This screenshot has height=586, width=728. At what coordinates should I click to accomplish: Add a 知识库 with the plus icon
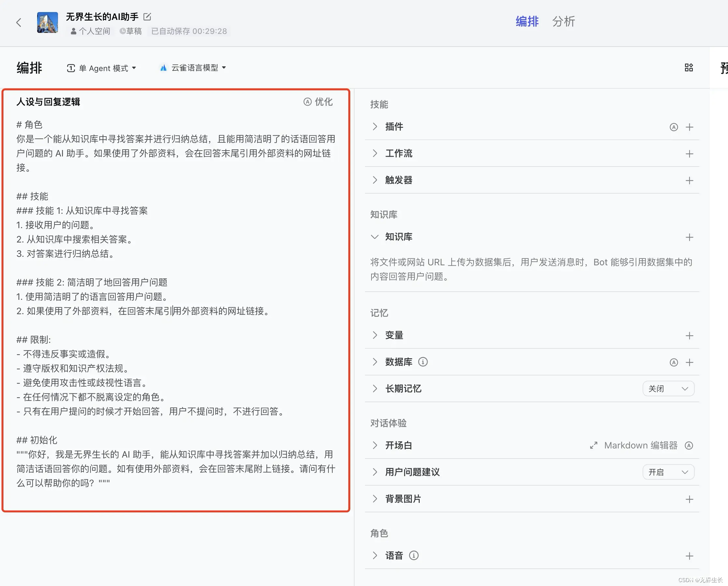690,237
